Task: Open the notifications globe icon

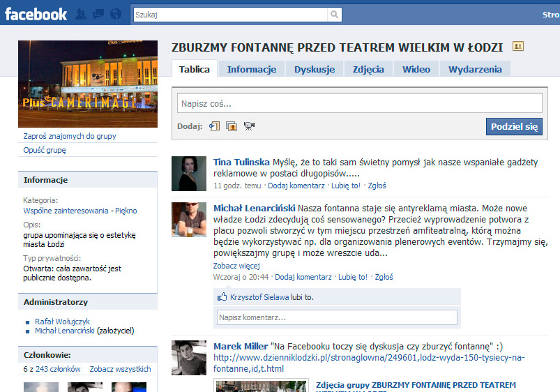Action: coord(116,14)
